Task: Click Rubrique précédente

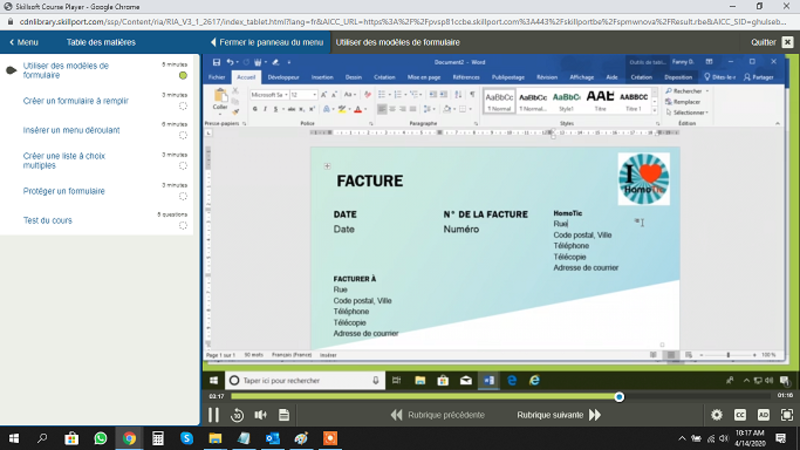Action: pyautogui.click(x=438, y=415)
